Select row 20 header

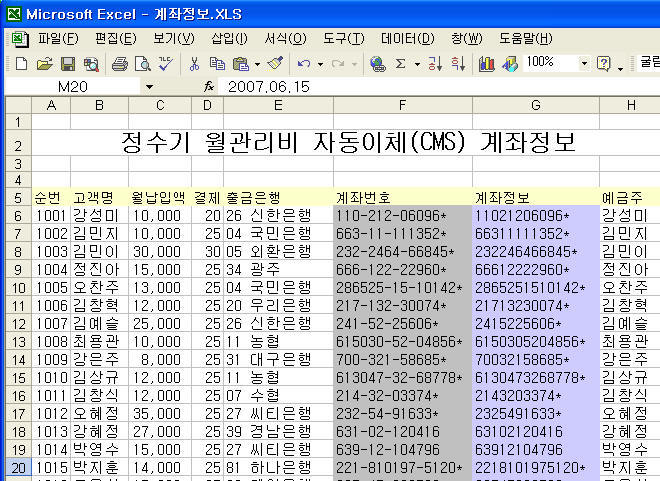[x=18, y=468]
